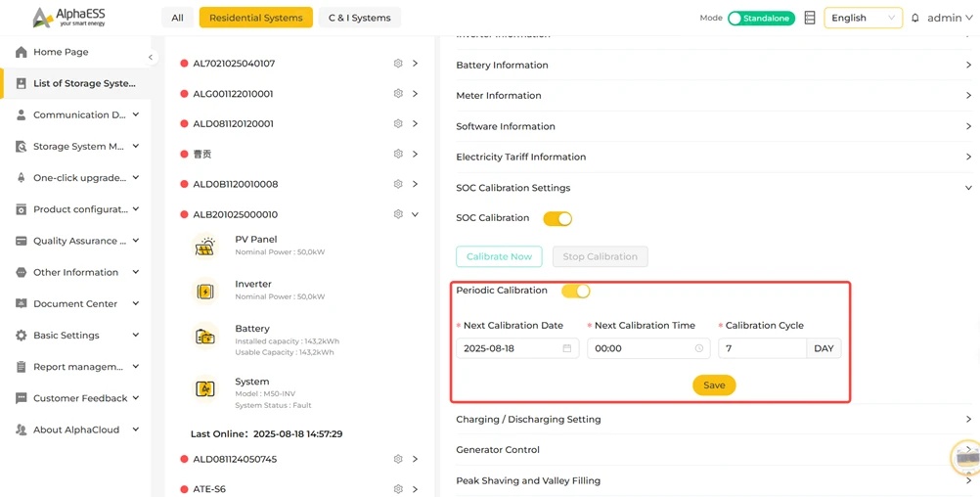Open the Document Center menu
This screenshot has height=497, width=980.
[76, 304]
